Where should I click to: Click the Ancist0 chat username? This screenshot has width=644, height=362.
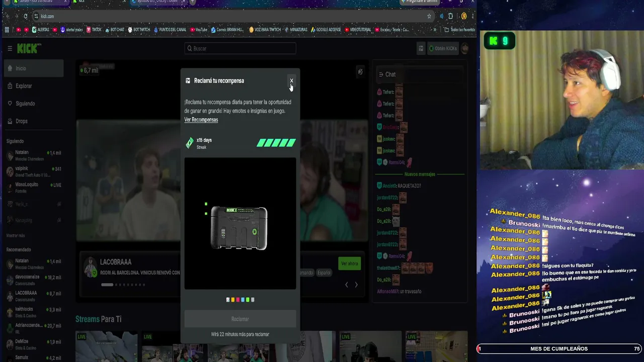point(390,186)
